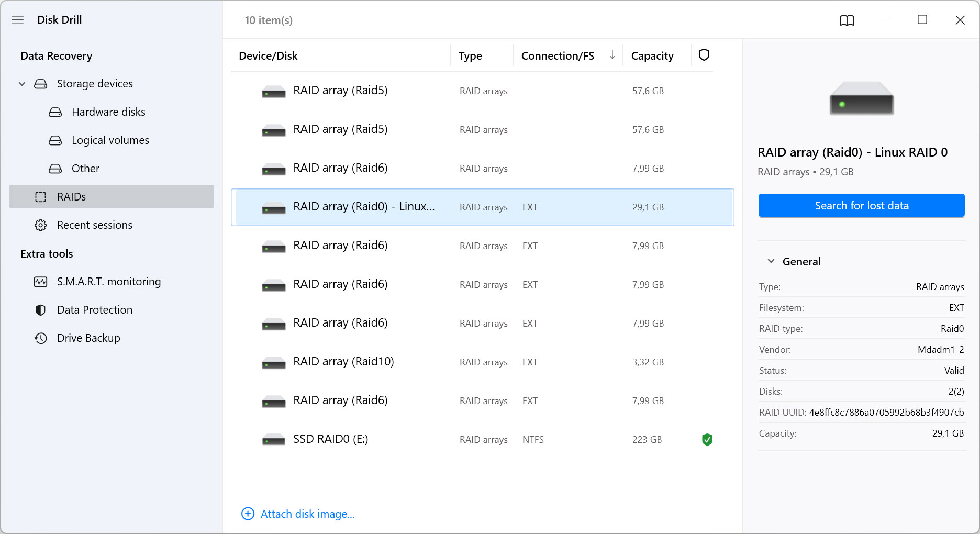Click the disk icon of selected Raid0 row
Image resolution: width=980 pixels, height=534 pixels.
click(274, 207)
